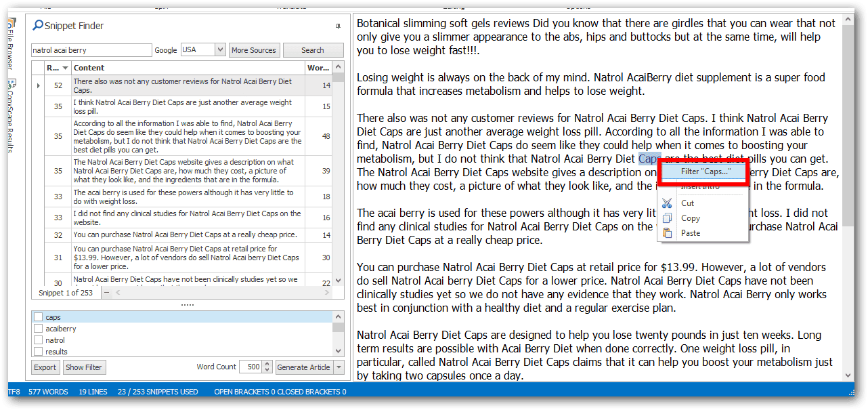Select snippet 'There also was not any customer reviews'
The height and width of the screenshot is (410, 868).
188,85
